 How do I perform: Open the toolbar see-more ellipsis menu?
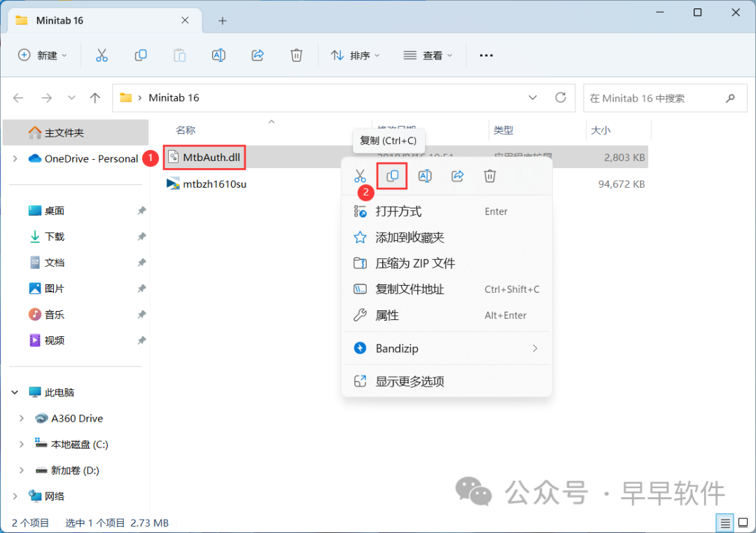tap(486, 55)
